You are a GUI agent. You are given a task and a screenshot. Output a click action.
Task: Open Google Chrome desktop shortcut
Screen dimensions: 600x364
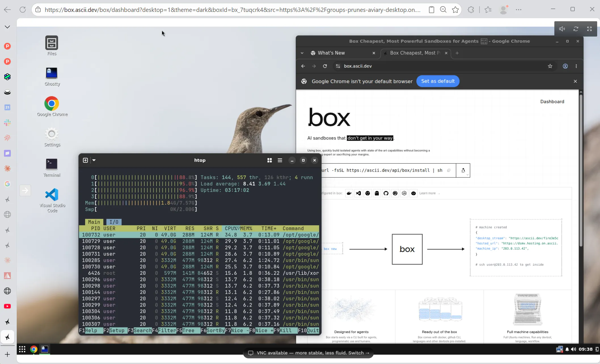pos(52,107)
